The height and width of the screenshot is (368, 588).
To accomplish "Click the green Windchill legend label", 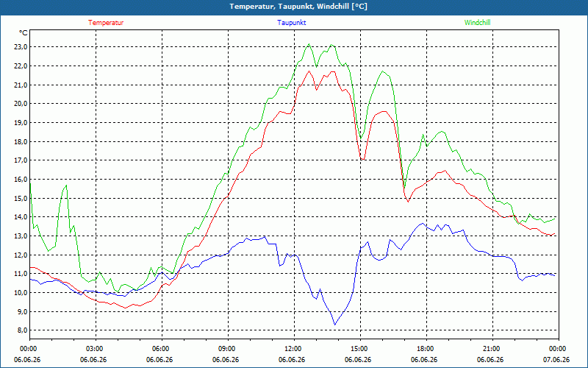I will click(x=477, y=23).
